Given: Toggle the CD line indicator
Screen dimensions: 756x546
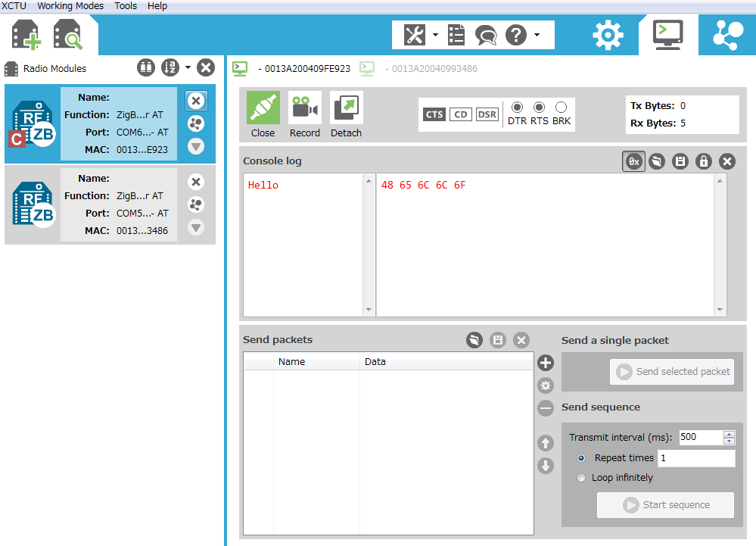Looking at the screenshot, I should coord(460,114).
